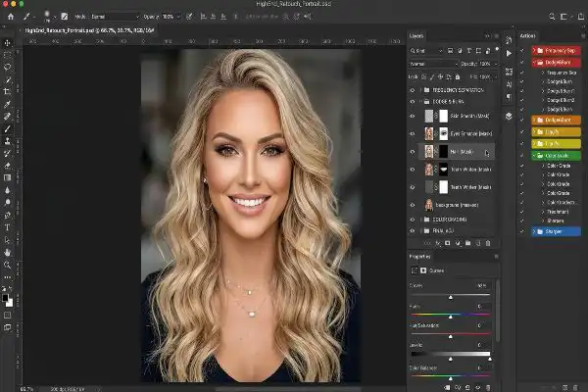Screen dimensions: 588x392
Task: Select the Crop tool
Action: click(x=7, y=91)
